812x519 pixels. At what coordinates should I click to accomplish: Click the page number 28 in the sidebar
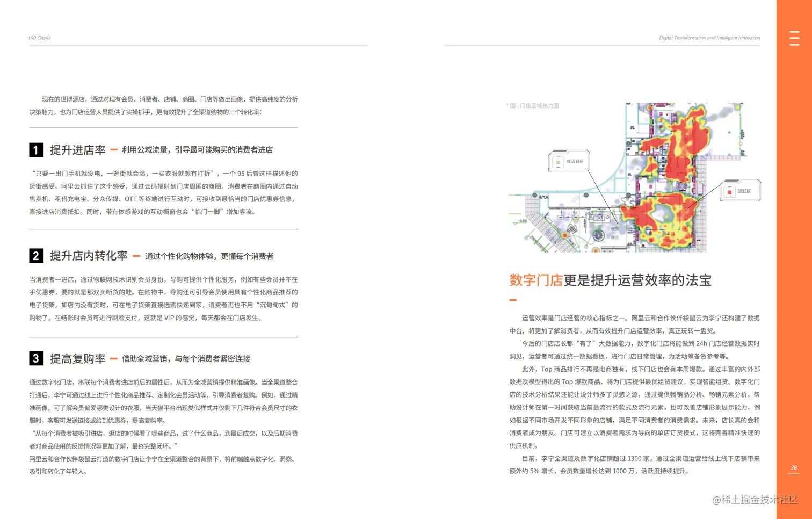coord(793,467)
